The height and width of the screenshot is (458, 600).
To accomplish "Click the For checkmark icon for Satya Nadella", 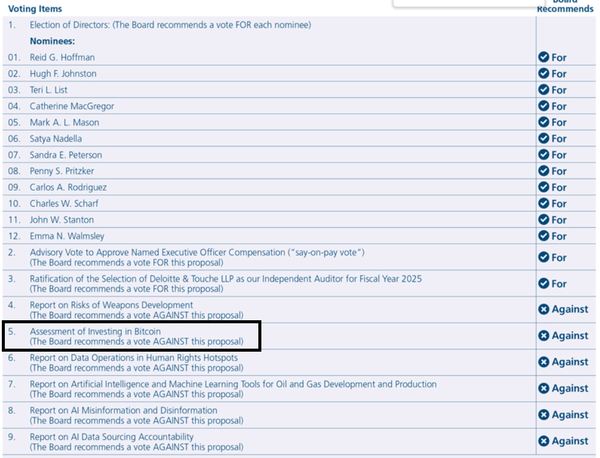I will pos(543,138).
